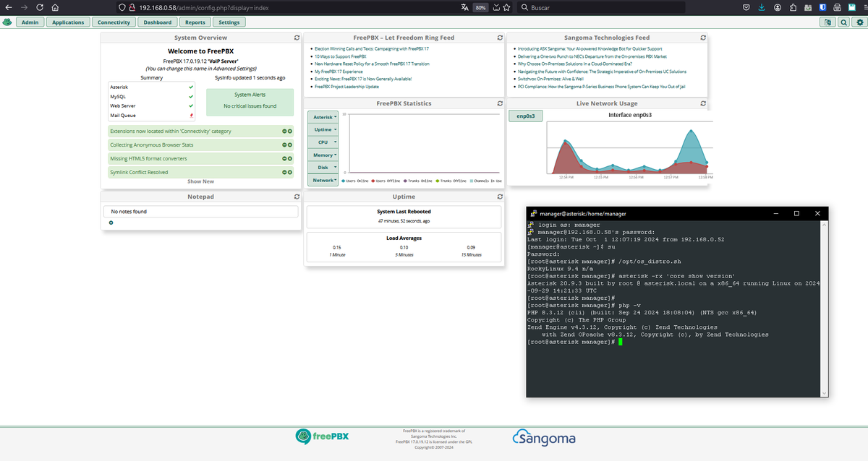Open the Firefox extensions puzzle icon
This screenshot has height=461, width=868.
click(x=793, y=7)
